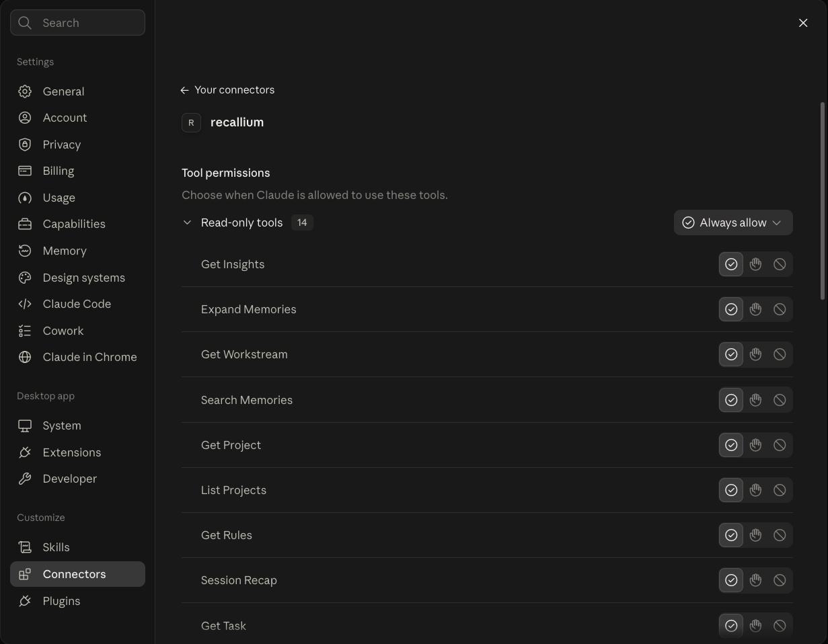The width and height of the screenshot is (828, 644).
Task: Click the Session Recap tool name
Action: 239,580
